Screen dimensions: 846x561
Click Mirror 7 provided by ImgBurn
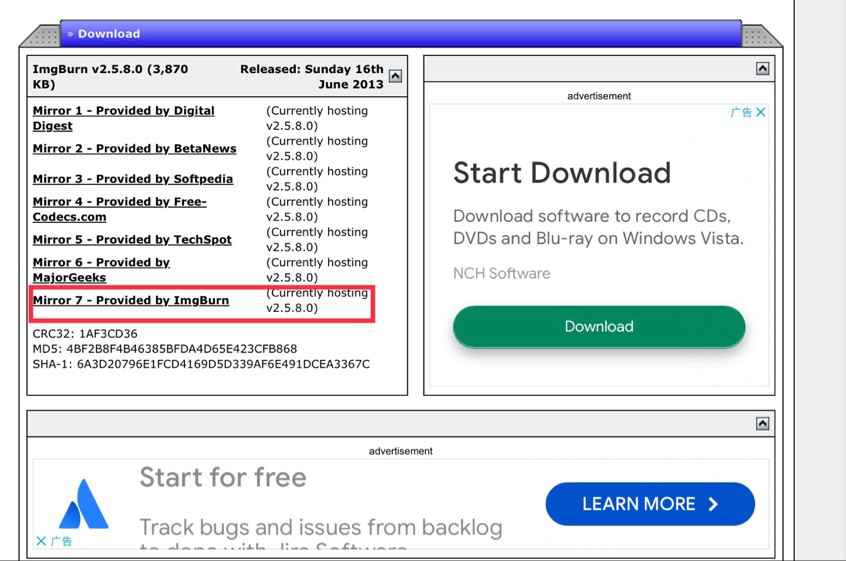tap(130, 300)
